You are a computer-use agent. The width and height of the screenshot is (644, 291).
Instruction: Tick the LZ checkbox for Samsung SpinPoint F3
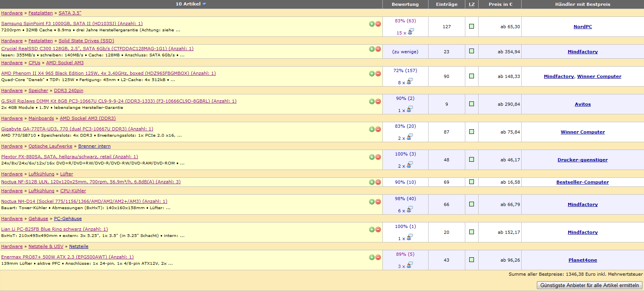472,26
